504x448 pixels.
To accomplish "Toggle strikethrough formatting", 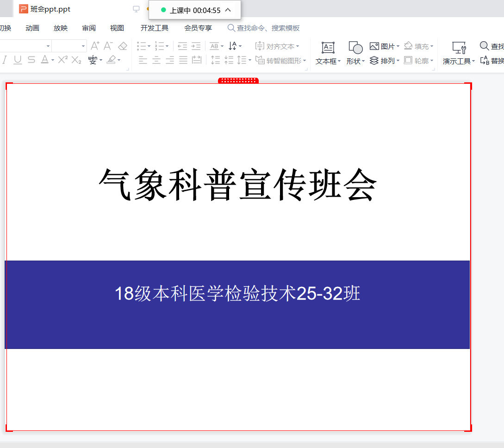I will click(31, 60).
